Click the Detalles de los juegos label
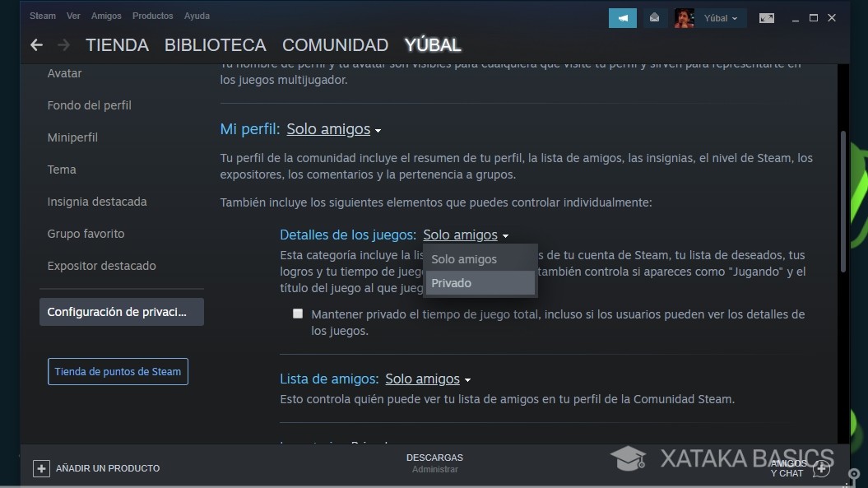 click(348, 235)
